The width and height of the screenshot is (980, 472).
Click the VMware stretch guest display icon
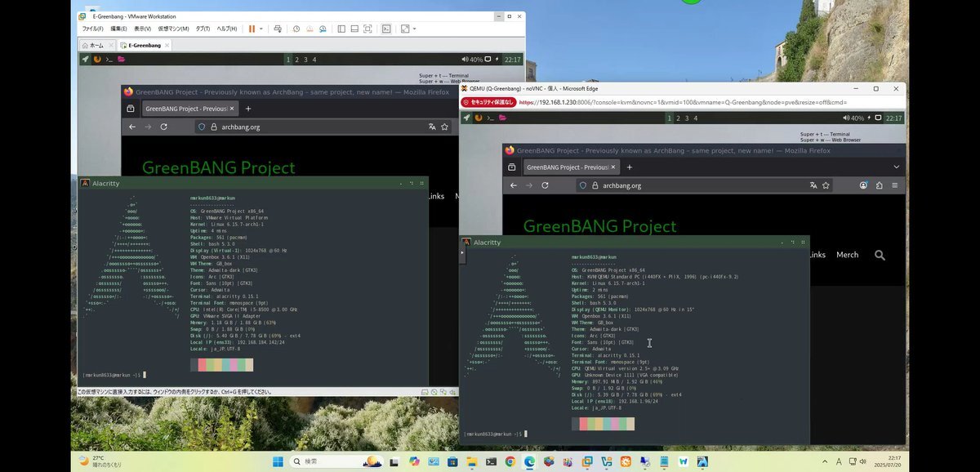coord(405,29)
